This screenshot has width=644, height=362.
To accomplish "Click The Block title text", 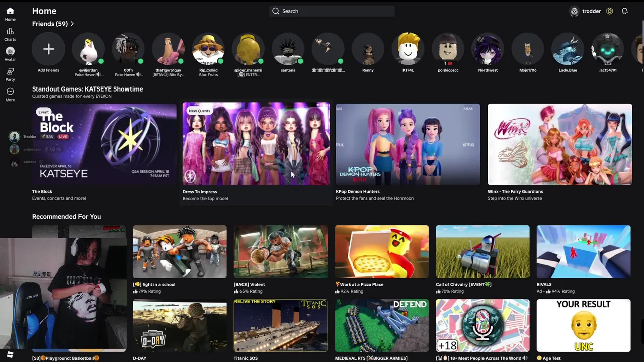I will click(42, 192).
